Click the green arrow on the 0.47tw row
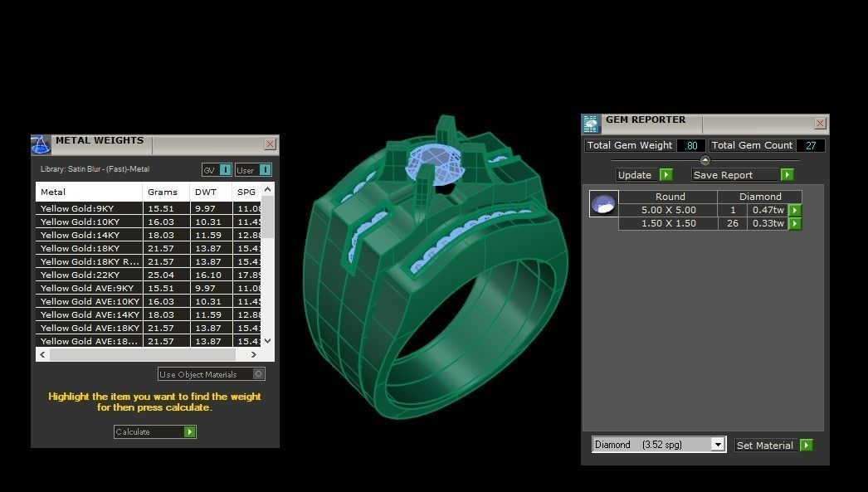The width and height of the screenshot is (868, 492). pyautogui.click(x=795, y=210)
